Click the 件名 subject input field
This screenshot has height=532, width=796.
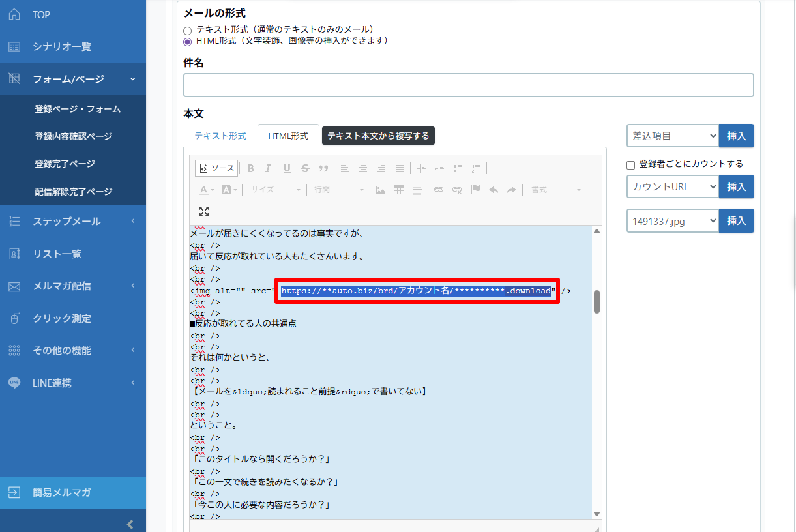[x=468, y=85]
